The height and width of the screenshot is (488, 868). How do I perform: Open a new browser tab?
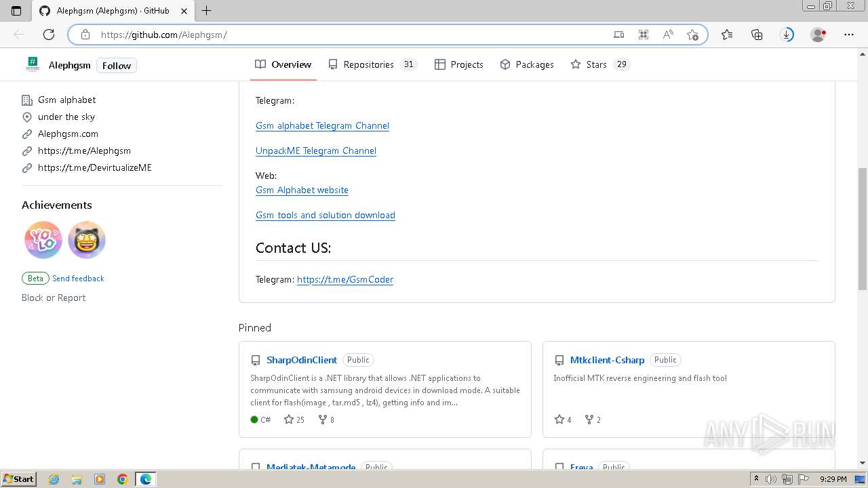[x=207, y=11]
